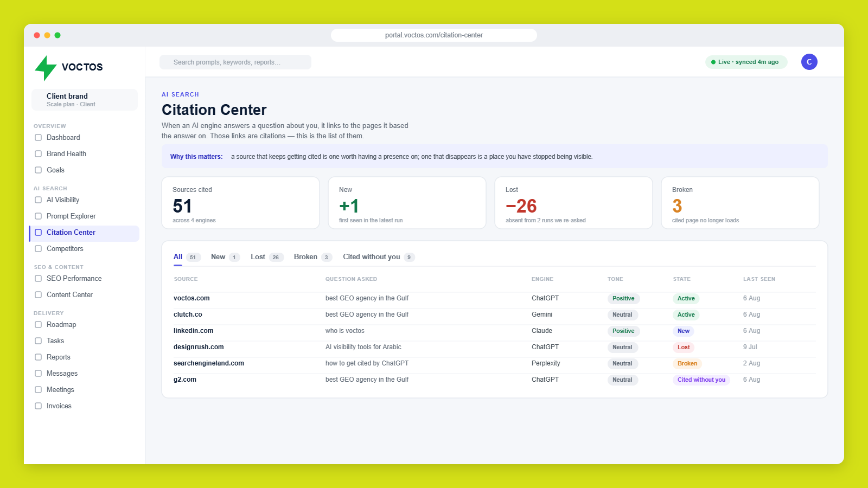868x488 pixels.
Task: Click the Claude engine cell
Action: (x=542, y=331)
